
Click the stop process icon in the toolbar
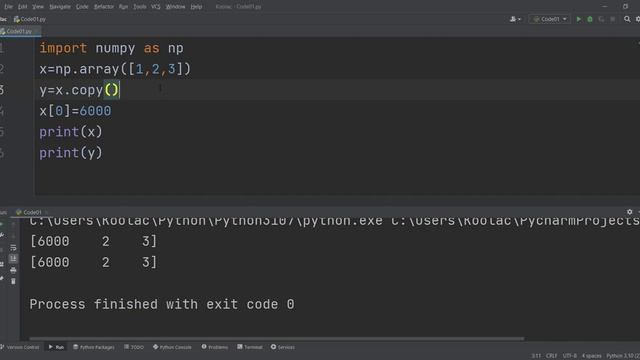pyautogui.click(x=613, y=19)
